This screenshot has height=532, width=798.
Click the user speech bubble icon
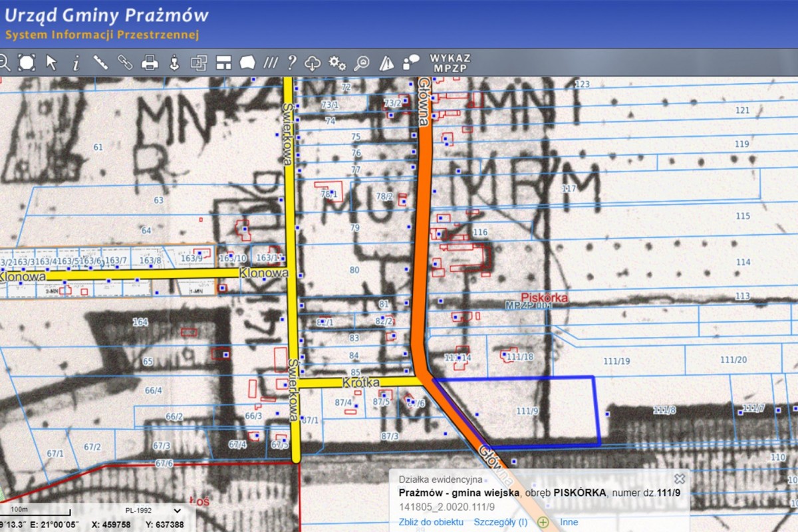click(x=411, y=63)
